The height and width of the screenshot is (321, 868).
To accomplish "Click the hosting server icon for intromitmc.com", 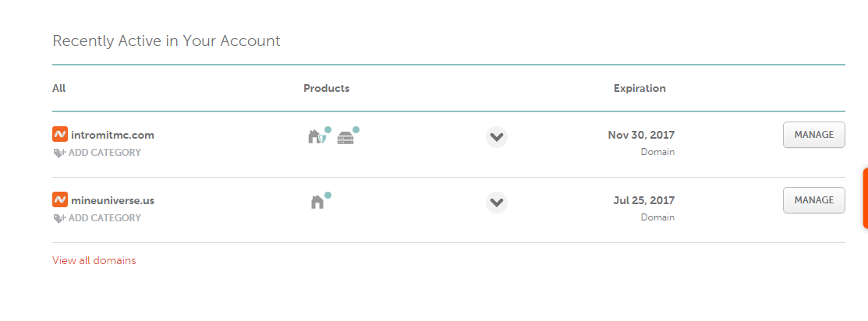I will coord(345,138).
